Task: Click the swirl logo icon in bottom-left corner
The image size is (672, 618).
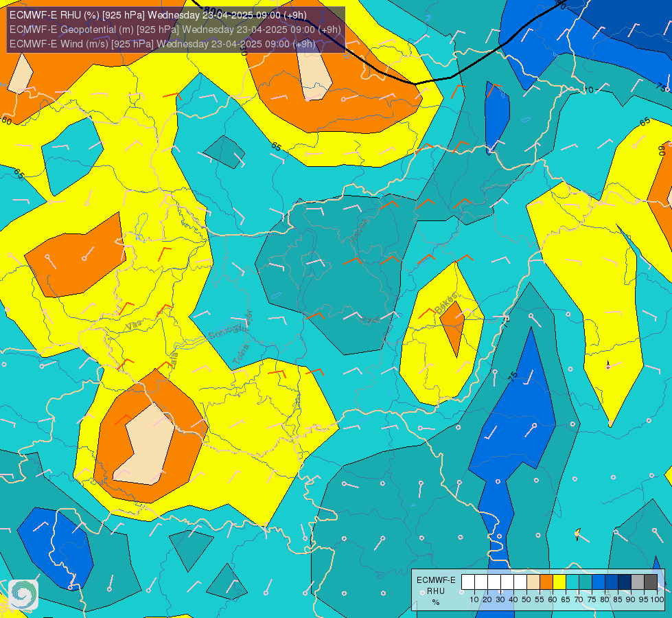Action: pyautogui.click(x=23, y=595)
